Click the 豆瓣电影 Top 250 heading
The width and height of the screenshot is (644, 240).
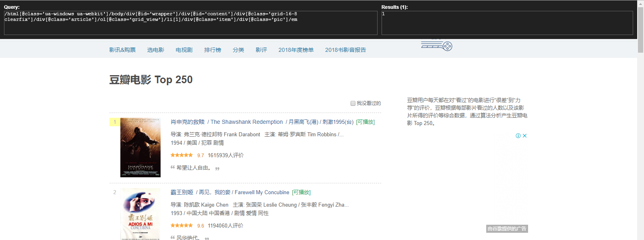click(x=151, y=80)
